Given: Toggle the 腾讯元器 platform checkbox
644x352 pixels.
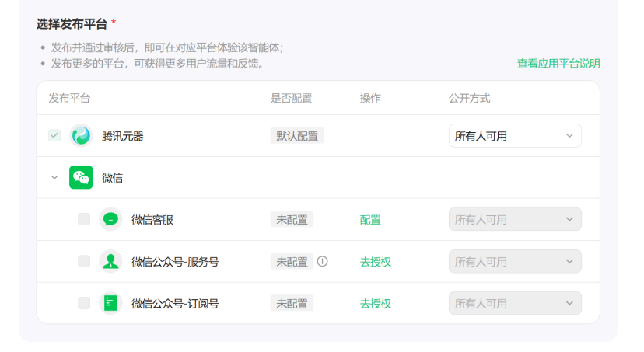Looking at the screenshot, I should pyautogui.click(x=54, y=136).
